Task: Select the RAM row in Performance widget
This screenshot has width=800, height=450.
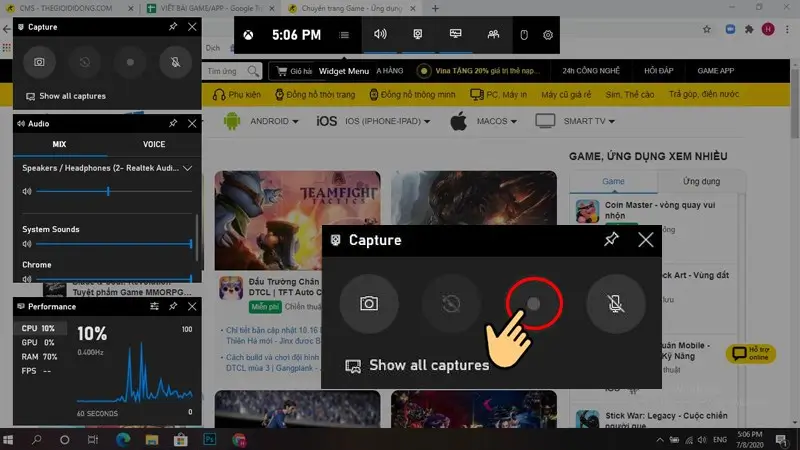Action: [40, 356]
